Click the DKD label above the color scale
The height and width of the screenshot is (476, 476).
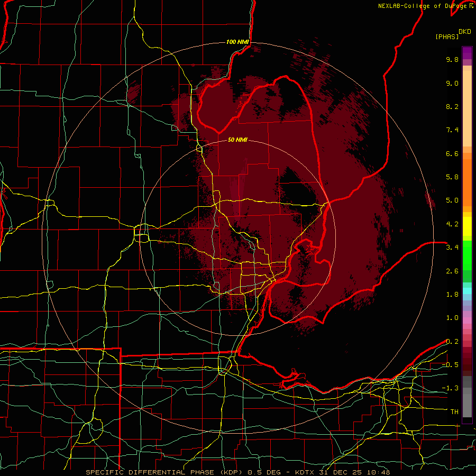(465, 32)
